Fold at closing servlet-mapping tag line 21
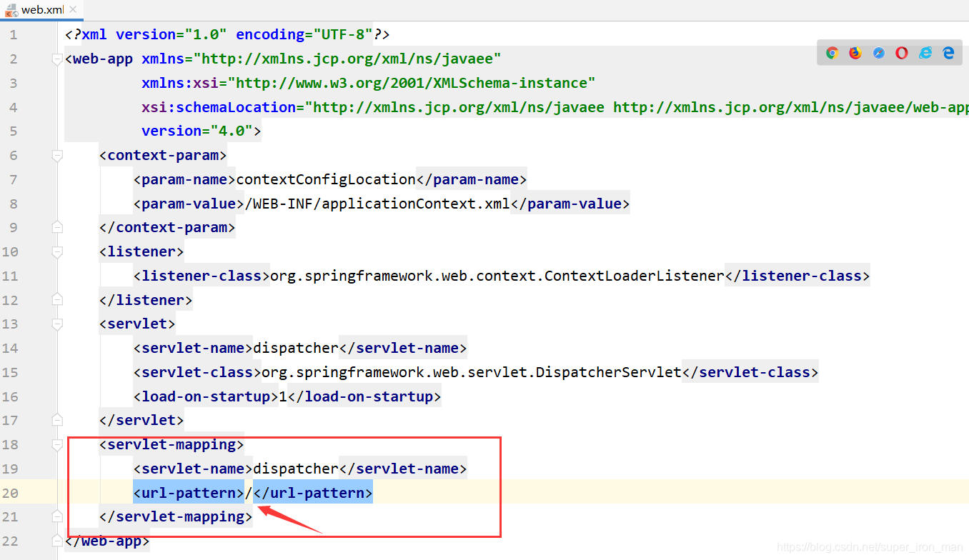This screenshot has height=560, width=969. pyautogui.click(x=57, y=516)
